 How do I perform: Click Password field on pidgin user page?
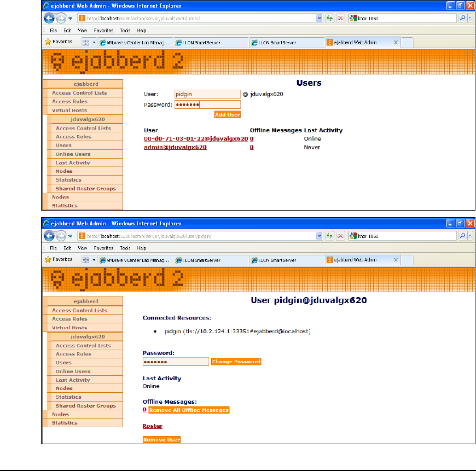(176, 362)
